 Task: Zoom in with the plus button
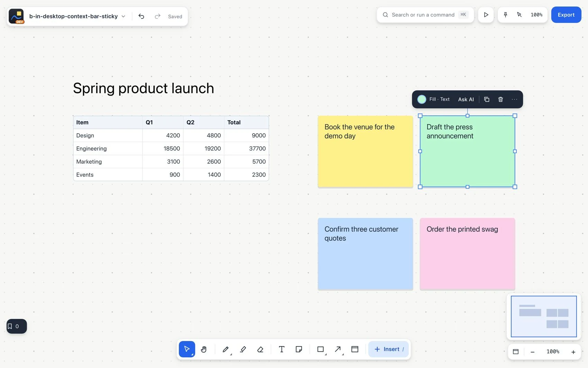(573, 351)
